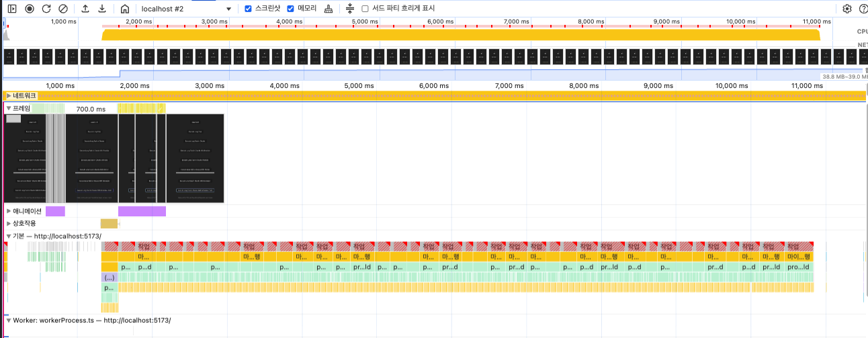Click the upload profile icon

(x=85, y=9)
